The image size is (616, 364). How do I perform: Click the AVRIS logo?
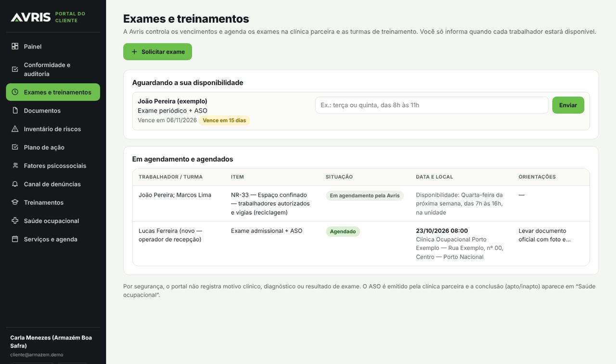[x=31, y=17]
